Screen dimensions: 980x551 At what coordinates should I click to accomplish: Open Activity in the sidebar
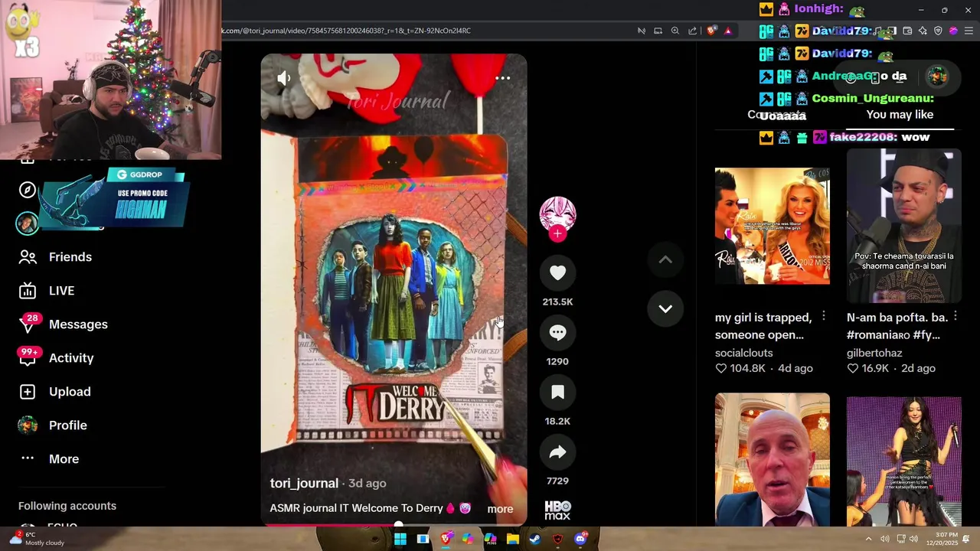56,358
